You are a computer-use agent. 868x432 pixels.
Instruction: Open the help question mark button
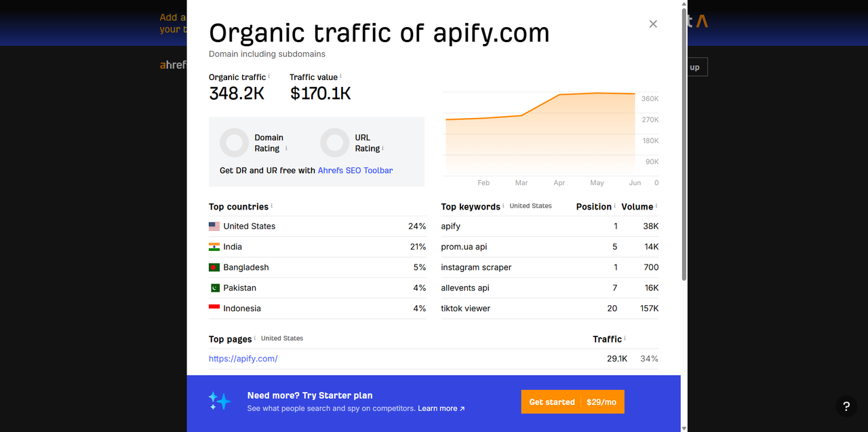[846, 407]
